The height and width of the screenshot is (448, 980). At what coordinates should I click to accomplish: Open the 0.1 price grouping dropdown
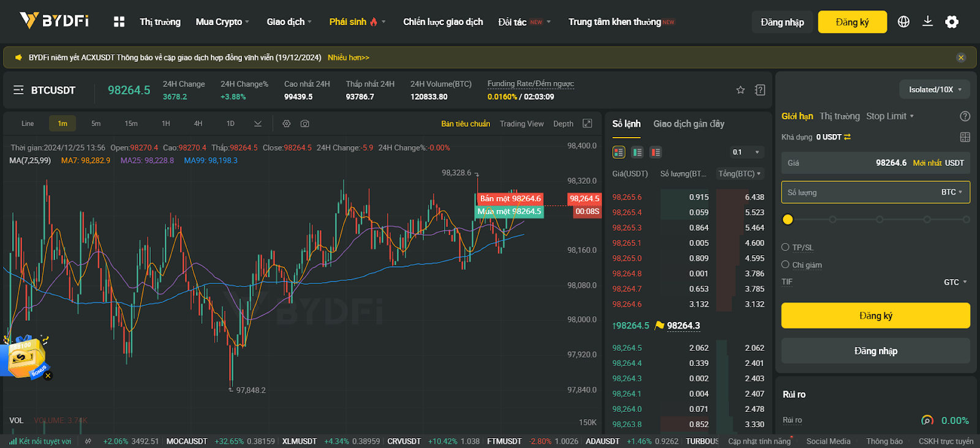745,152
